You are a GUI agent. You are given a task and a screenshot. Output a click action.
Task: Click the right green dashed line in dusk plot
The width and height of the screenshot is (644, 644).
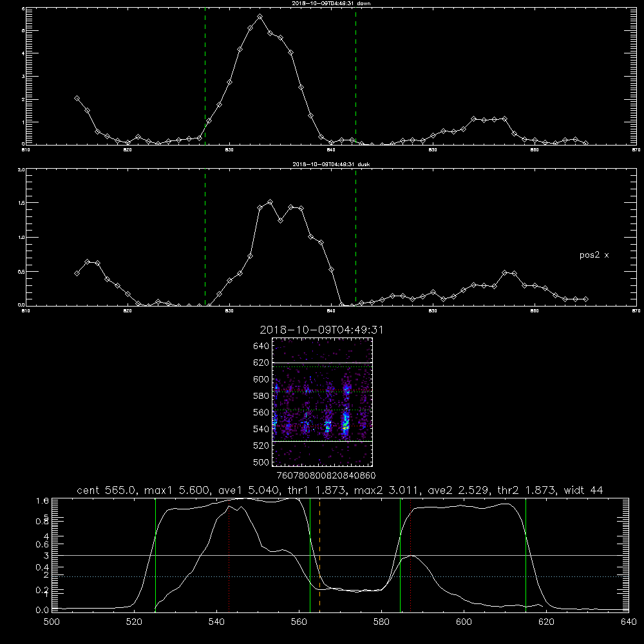pos(355,237)
